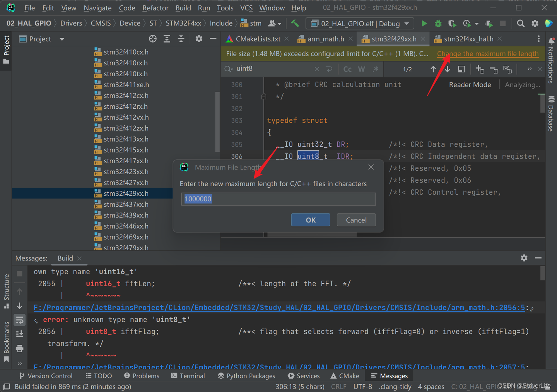Image resolution: width=557 pixels, height=392 pixels.
Task: Open search results in find window
Action: [x=461, y=69]
